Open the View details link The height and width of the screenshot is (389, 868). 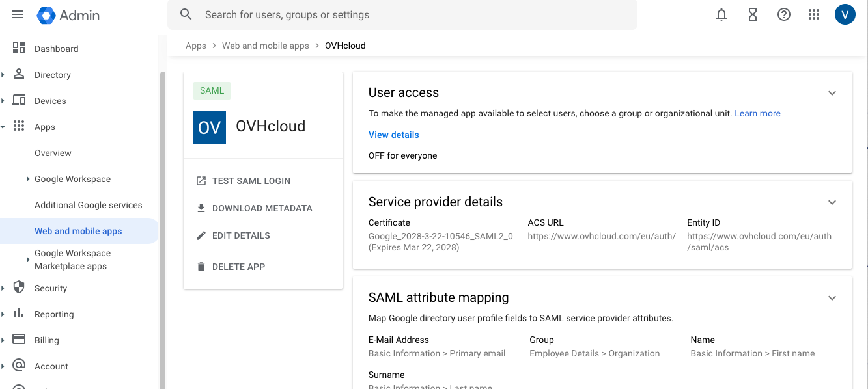point(393,135)
